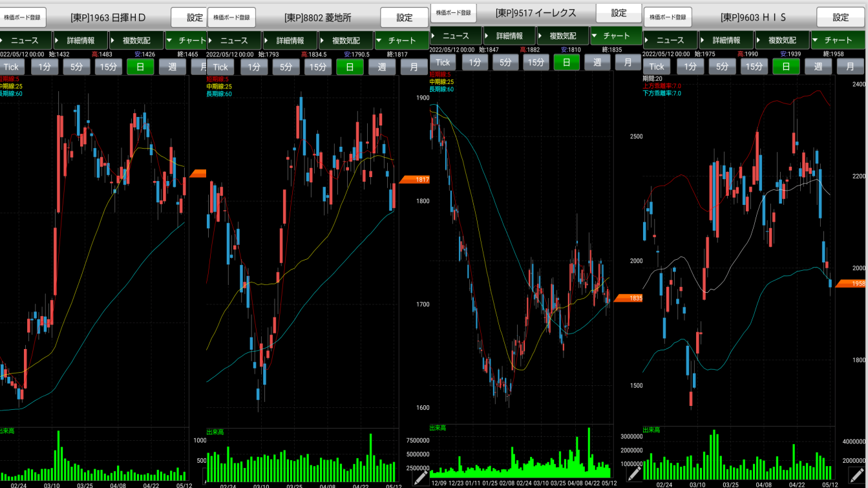Select the orange 1958 price marker

tap(851, 283)
